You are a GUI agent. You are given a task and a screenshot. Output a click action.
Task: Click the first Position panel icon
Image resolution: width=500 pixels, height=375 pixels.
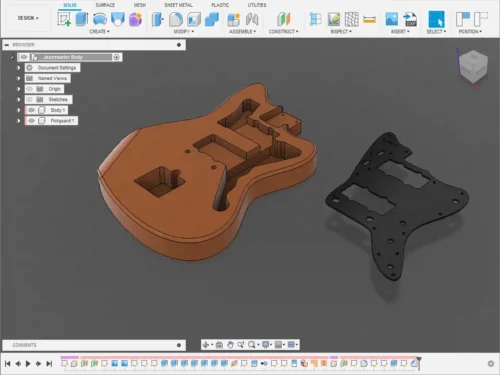coord(463,19)
